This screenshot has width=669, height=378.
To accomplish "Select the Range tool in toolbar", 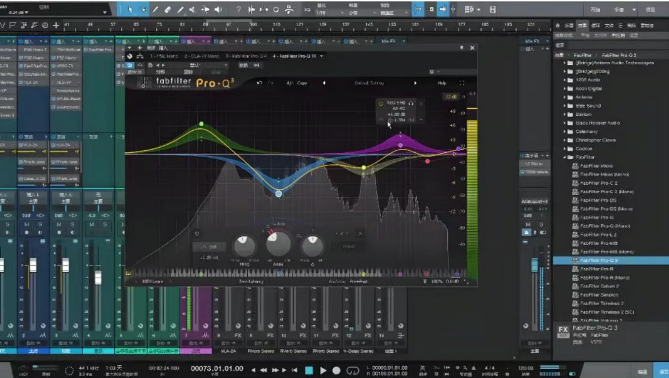I will (x=143, y=9).
